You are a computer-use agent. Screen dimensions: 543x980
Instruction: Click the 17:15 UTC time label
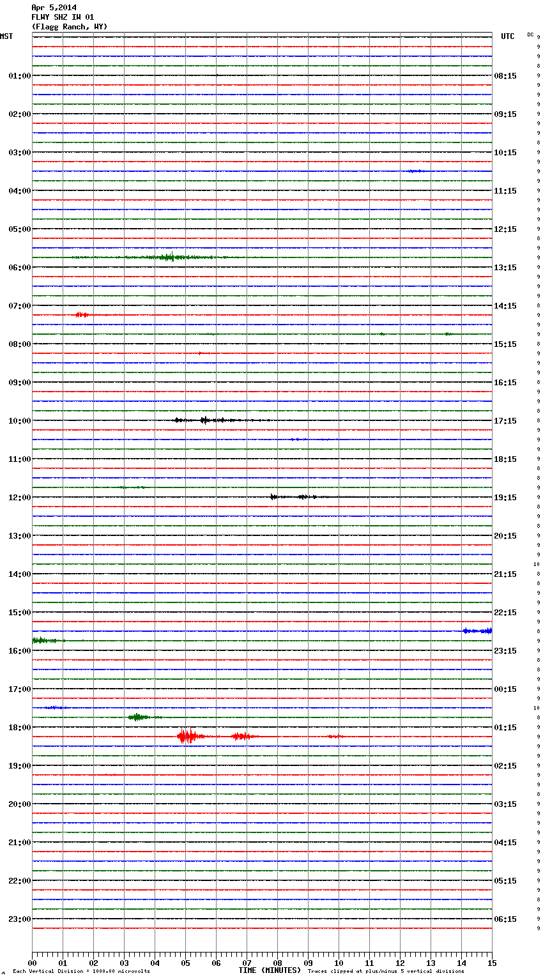click(505, 421)
